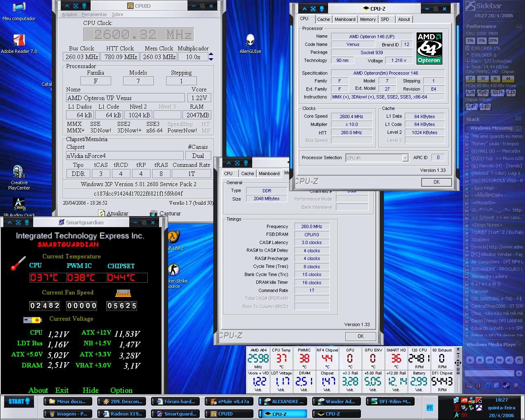Toggle mute on sidebar Media Player
Viewport: 525px width, 420px height.
pos(509,360)
